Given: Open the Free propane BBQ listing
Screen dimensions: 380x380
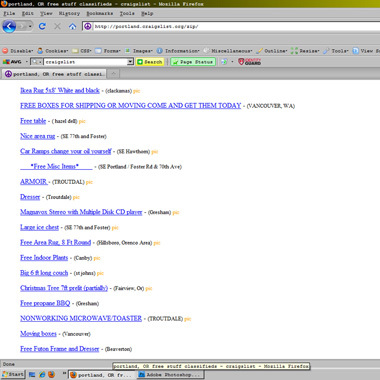Looking at the screenshot, I should (45, 303).
